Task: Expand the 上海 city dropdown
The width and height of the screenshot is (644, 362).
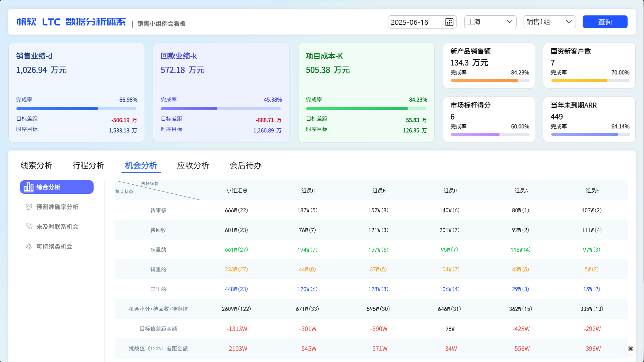Action: click(490, 22)
